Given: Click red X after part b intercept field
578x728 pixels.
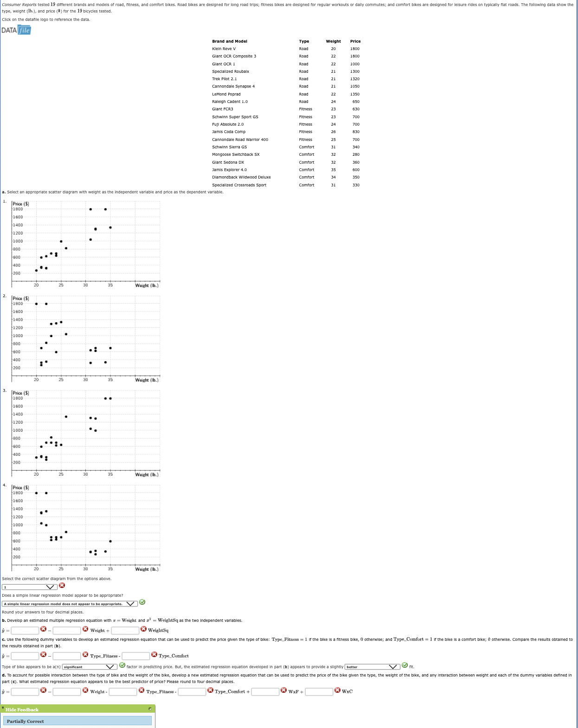Looking at the screenshot, I should click(43, 629).
